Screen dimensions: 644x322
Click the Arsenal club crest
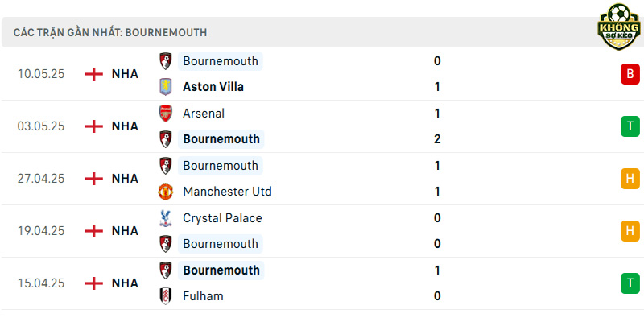click(x=166, y=114)
